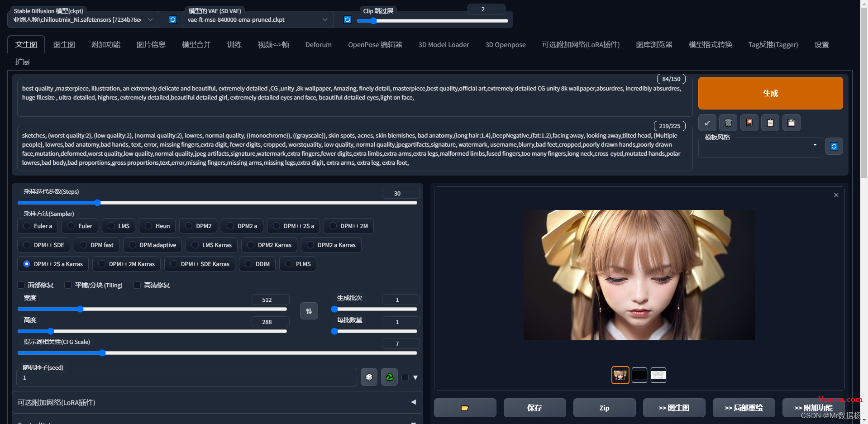
Task: Enable the 平铺/分块 (Tiling) checkbox
Action: [68, 285]
